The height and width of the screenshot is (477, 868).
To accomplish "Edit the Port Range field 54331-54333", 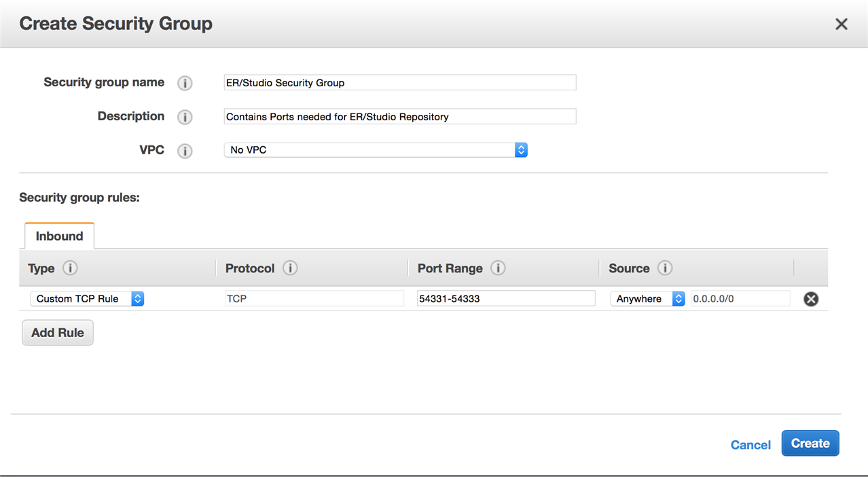I will coord(506,299).
